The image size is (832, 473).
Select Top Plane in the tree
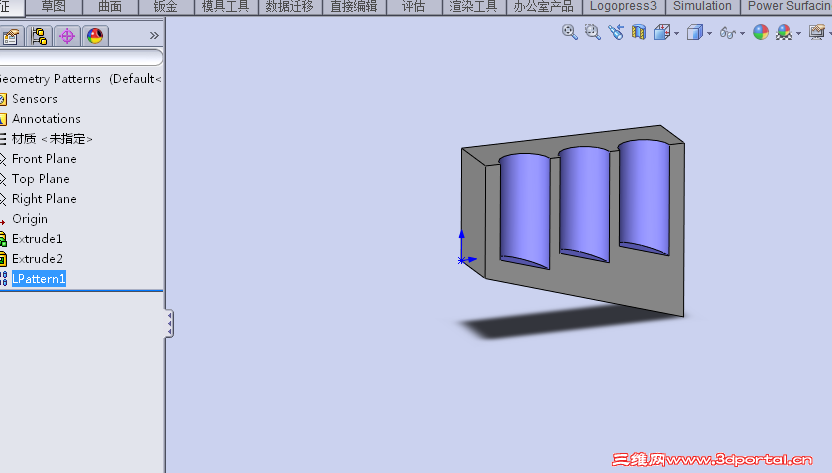40,179
